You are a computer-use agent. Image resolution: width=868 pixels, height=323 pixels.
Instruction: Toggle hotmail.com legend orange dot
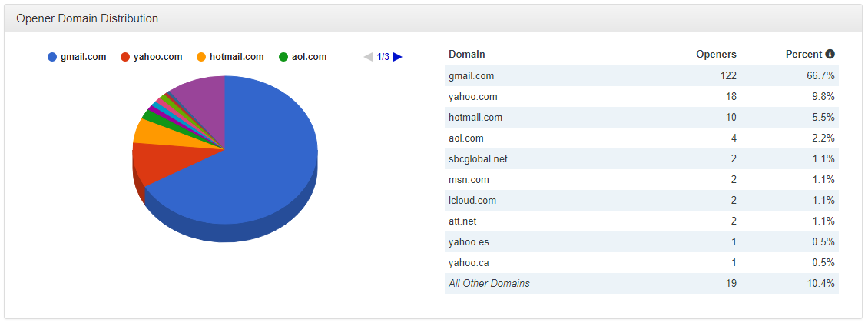(x=202, y=57)
